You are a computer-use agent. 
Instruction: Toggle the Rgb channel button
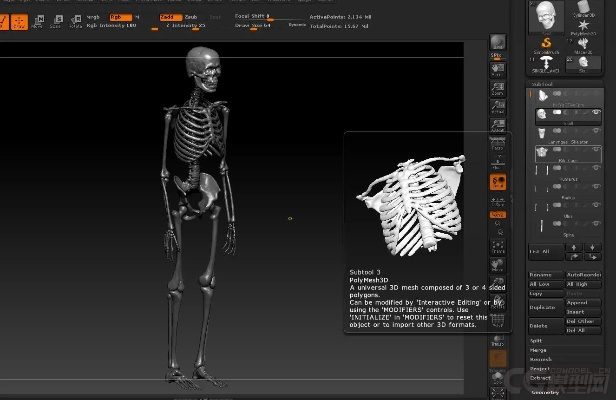click(119, 17)
